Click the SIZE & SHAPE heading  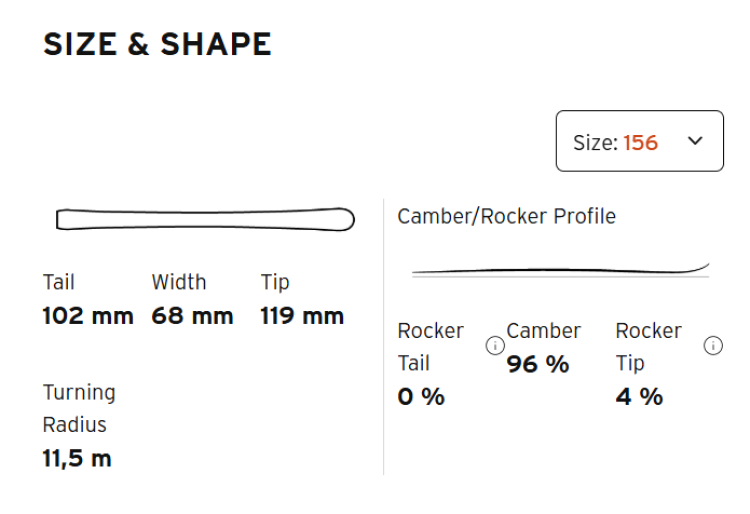click(157, 44)
